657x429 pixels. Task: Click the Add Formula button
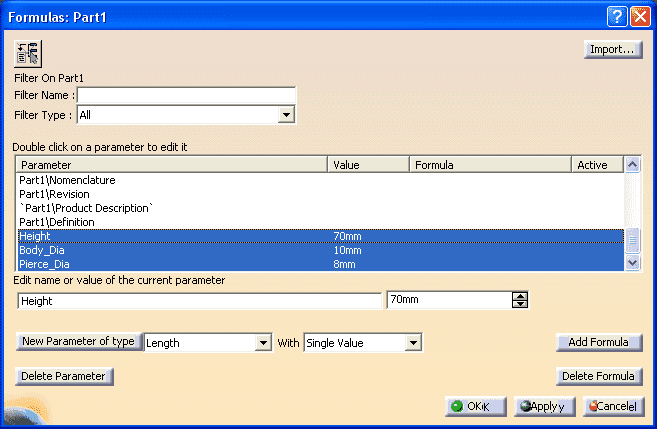599,342
